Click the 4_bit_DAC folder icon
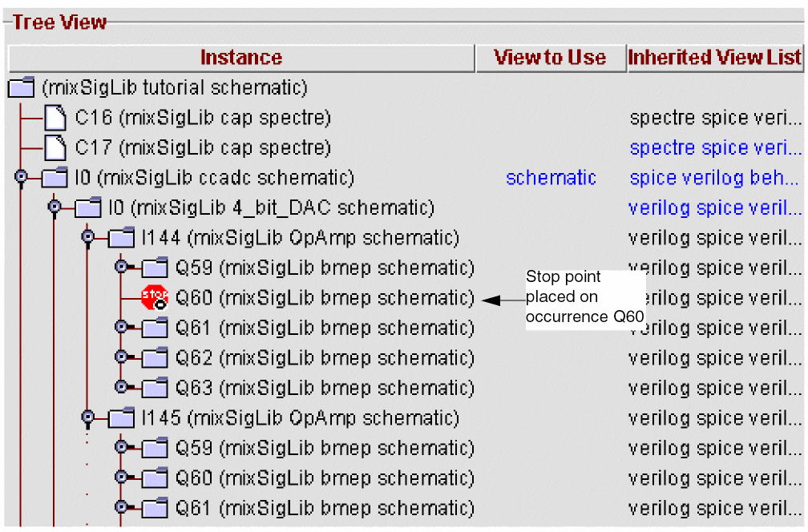 click(x=88, y=208)
